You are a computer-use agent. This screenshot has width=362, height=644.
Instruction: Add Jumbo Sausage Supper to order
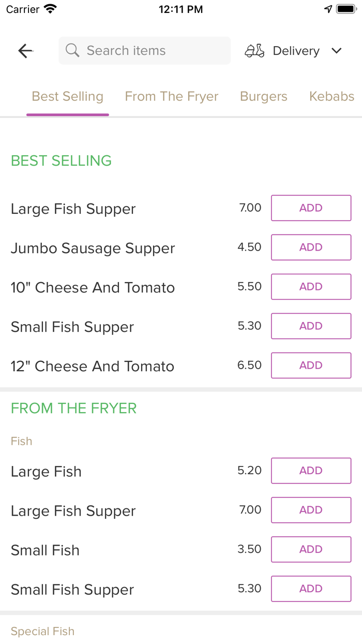pyautogui.click(x=311, y=247)
